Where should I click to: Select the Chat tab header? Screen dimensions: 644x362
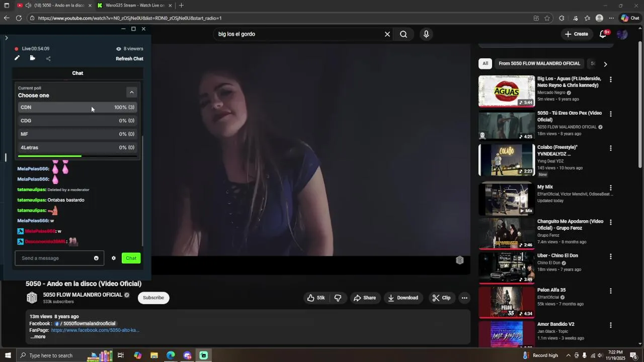coord(77,73)
